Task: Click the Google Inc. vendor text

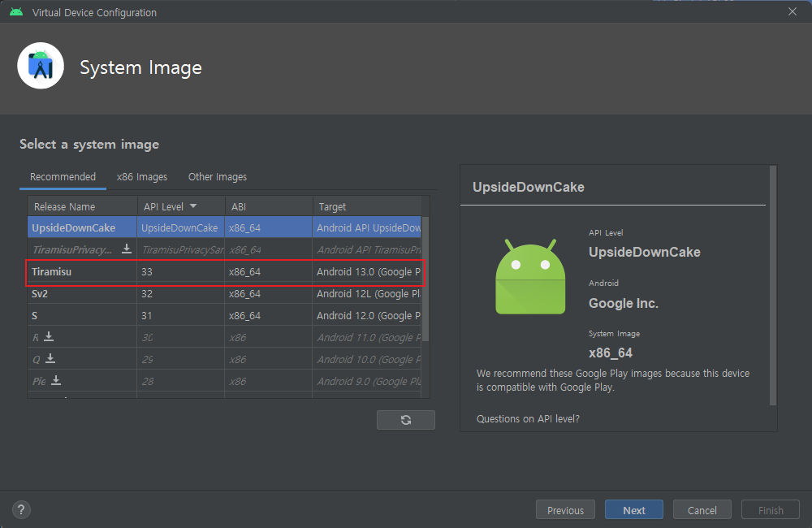Action: [x=623, y=303]
